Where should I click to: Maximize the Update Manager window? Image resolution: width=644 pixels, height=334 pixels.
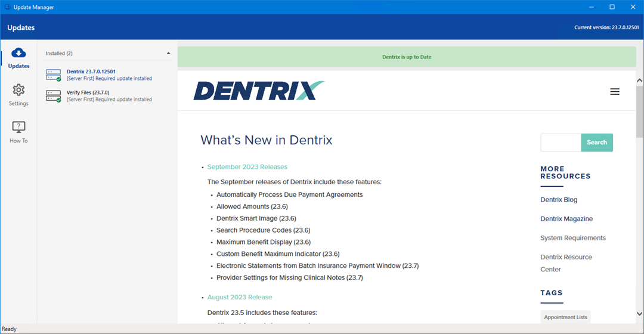coord(612,7)
